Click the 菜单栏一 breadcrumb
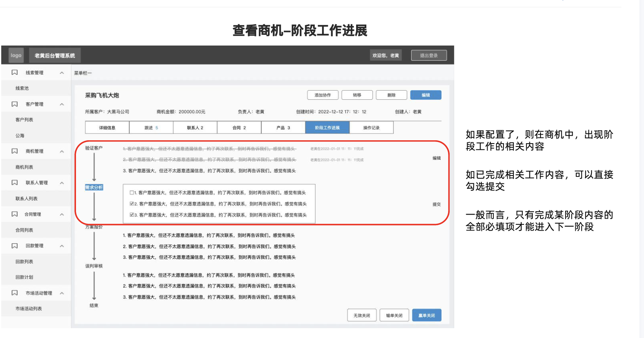The height and width of the screenshot is (338, 644). (x=83, y=73)
